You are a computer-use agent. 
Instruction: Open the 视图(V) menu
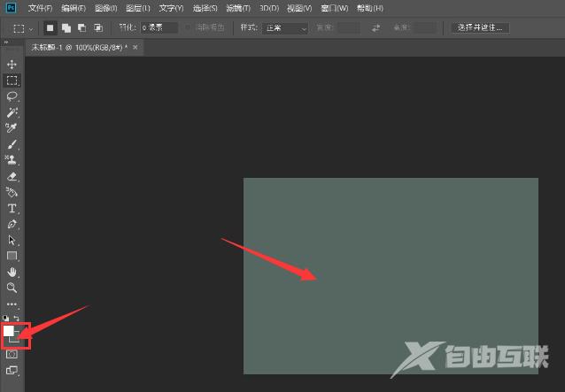point(299,8)
